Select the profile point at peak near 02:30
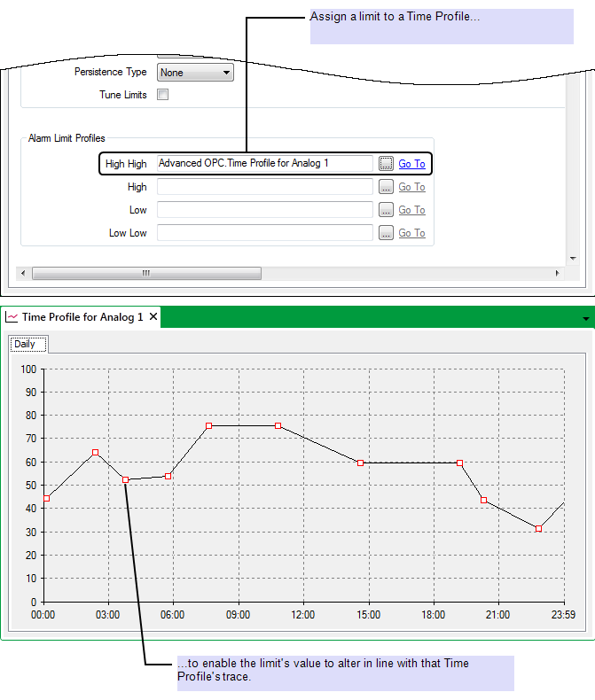This screenshot has height=700, width=595. point(96,453)
